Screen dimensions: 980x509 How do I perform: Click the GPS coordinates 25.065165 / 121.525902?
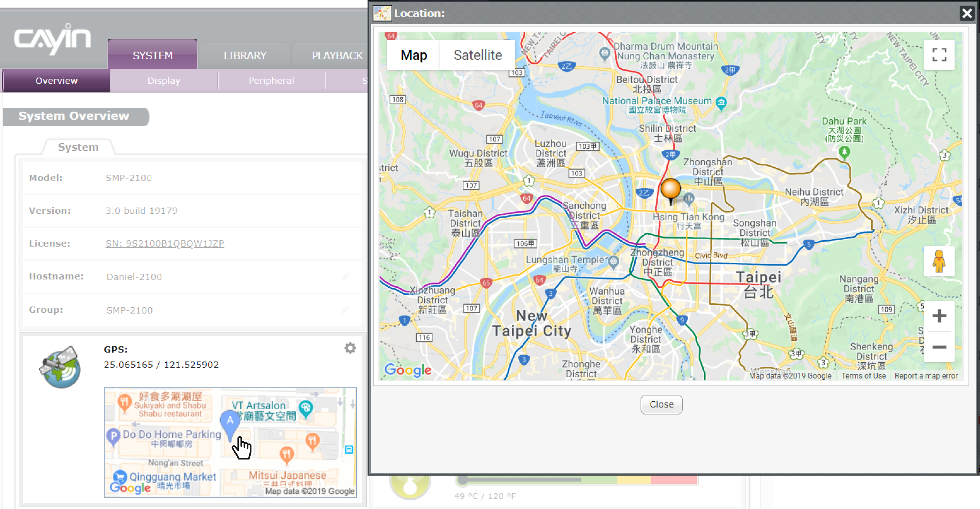coord(161,365)
